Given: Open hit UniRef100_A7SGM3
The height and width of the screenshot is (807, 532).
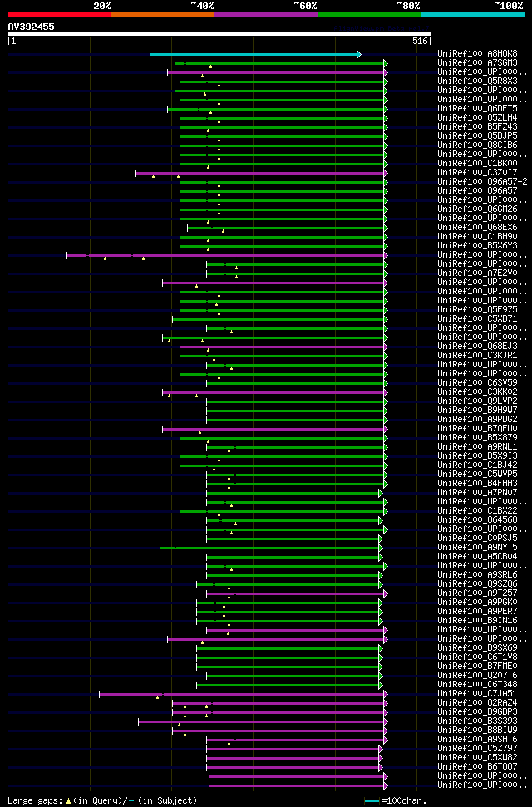Looking at the screenshot, I should pos(477,63).
